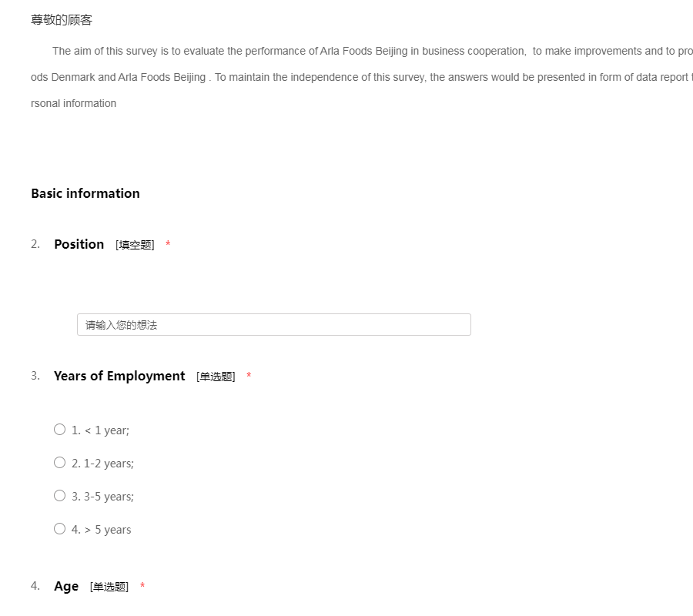Screen dimensions: 693x616
Task: Click the [单选题] tag beside Years of Employment
Action: pyautogui.click(x=216, y=377)
